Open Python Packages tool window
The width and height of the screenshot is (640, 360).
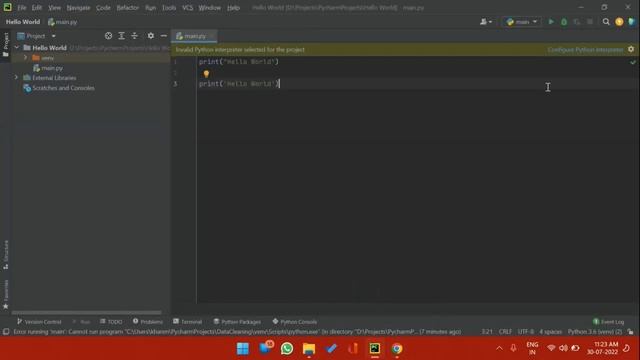(x=237, y=322)
